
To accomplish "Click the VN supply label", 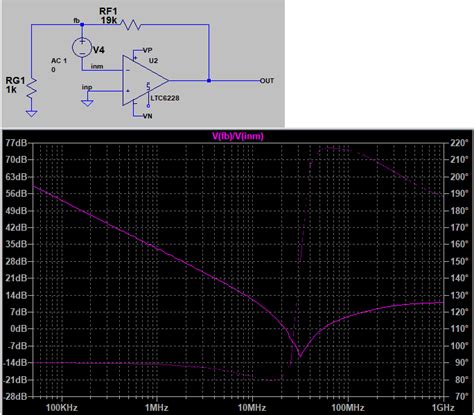I will point(147,116).
